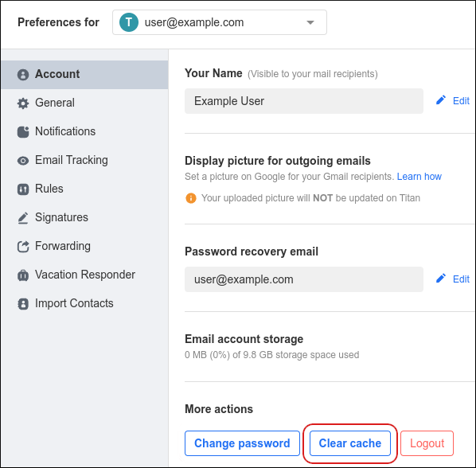Select Vacation Responder in sidebar
This screenshot has height=468, width=476.
click(84, 275)
